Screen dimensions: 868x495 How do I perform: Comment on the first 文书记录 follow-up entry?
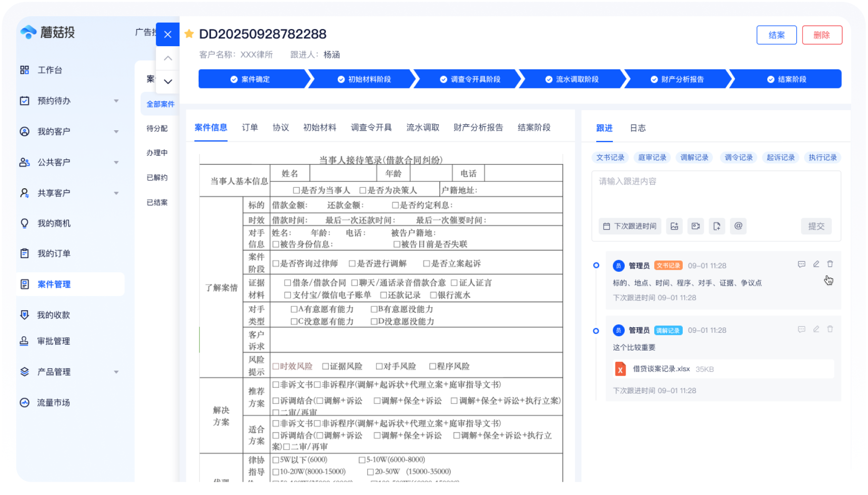802,264
